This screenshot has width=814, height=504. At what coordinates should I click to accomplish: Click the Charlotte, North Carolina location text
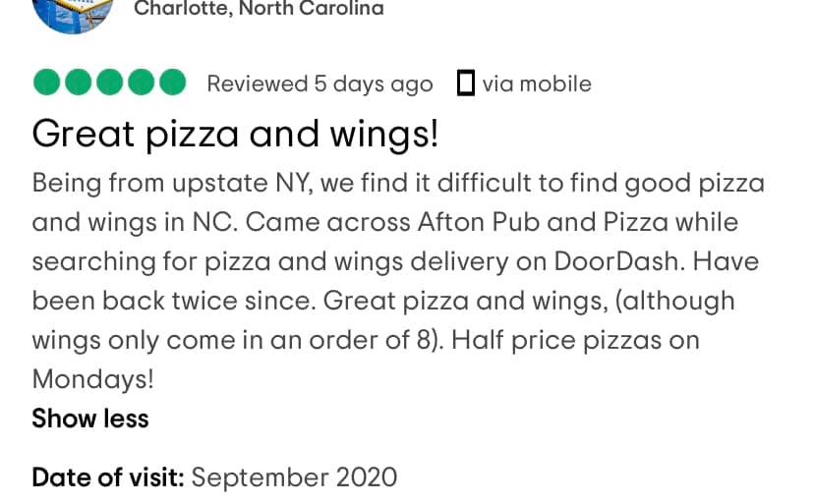[260, 9]
